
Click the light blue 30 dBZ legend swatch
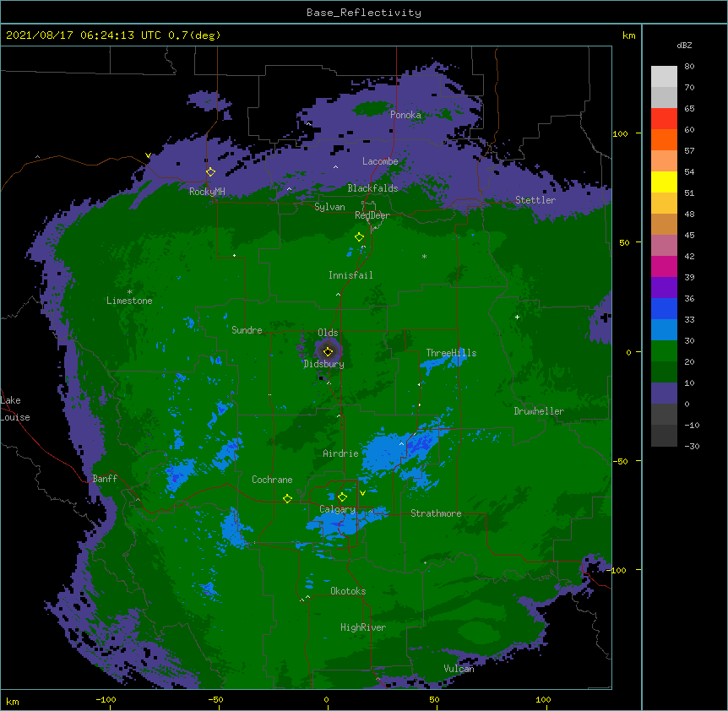point(664,329)
